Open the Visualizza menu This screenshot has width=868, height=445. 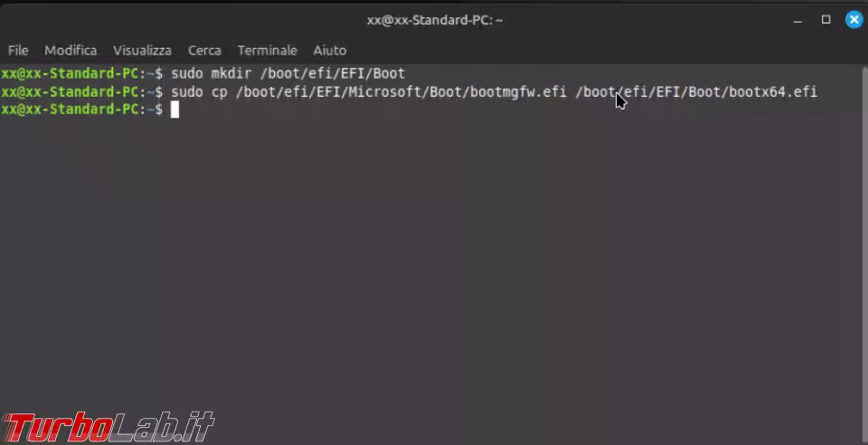(142, 51)
